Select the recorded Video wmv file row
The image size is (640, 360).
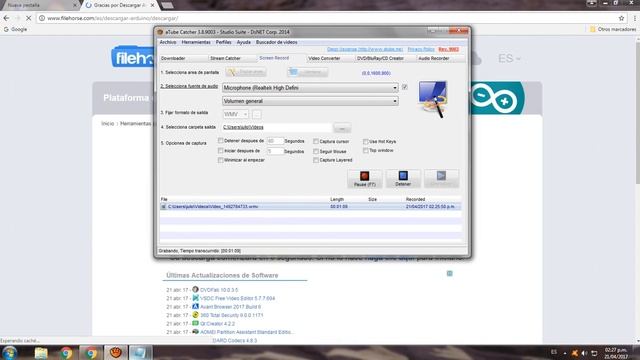tap(310, 207)
